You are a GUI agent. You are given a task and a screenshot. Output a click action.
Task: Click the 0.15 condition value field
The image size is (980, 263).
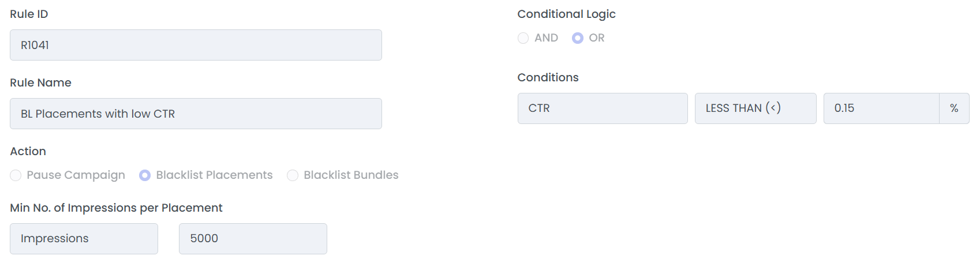tap(881, 108)
